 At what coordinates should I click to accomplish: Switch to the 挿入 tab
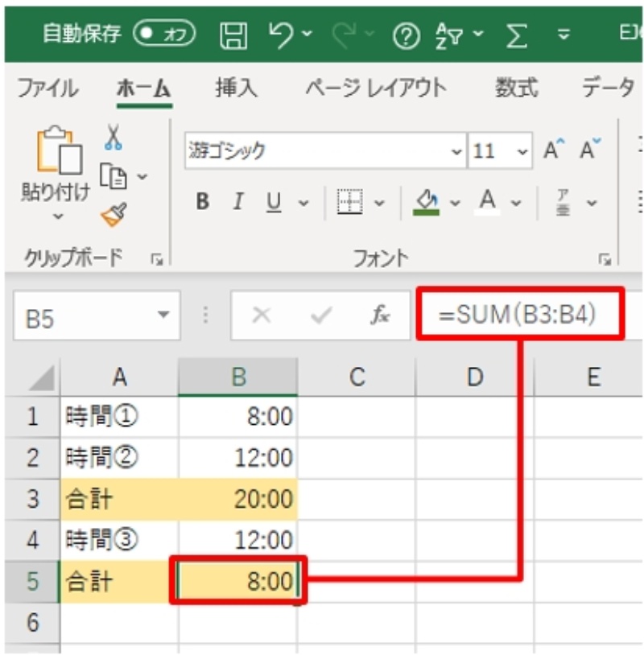(x=236, y=88)
